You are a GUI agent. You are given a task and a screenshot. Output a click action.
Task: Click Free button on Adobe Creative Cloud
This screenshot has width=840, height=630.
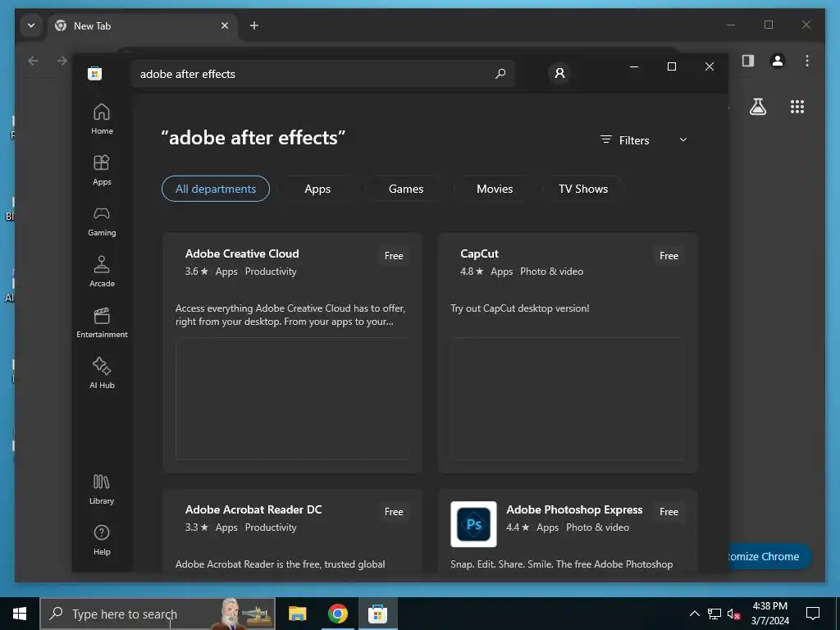click(x=394, y=256)
